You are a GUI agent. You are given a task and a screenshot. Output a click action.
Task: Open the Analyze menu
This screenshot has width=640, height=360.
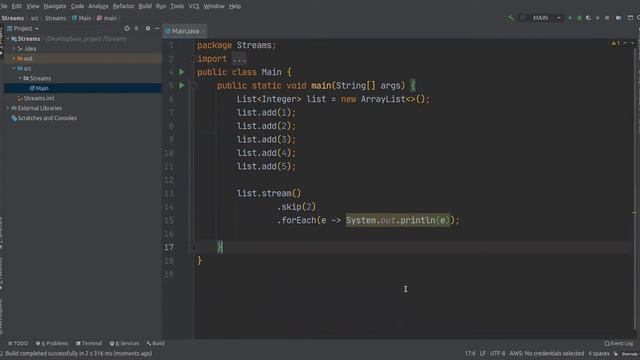click(98, 6)
